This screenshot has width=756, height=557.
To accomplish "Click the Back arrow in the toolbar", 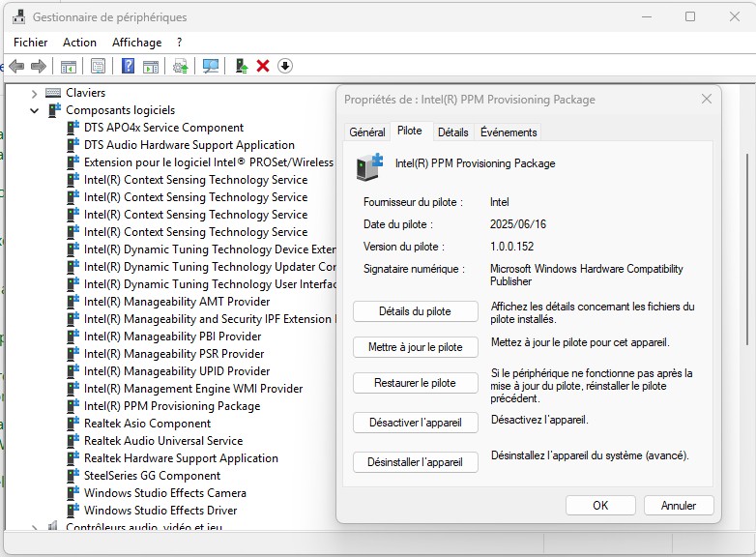I will pyautogui.click(x=16, y=66).
